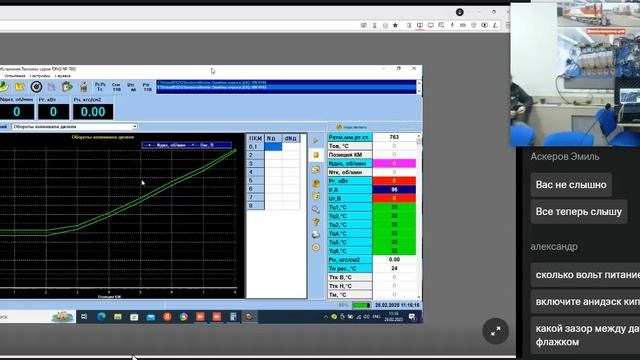The height and width of the screenshot is (360, 640).
Task: Click the printer icon in the vertical toolbar
Action: 316,235
